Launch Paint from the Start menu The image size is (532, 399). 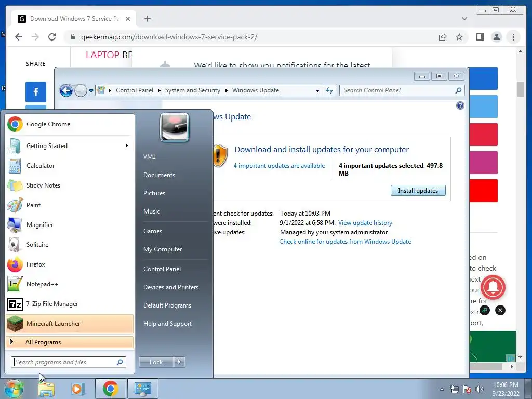69,205
